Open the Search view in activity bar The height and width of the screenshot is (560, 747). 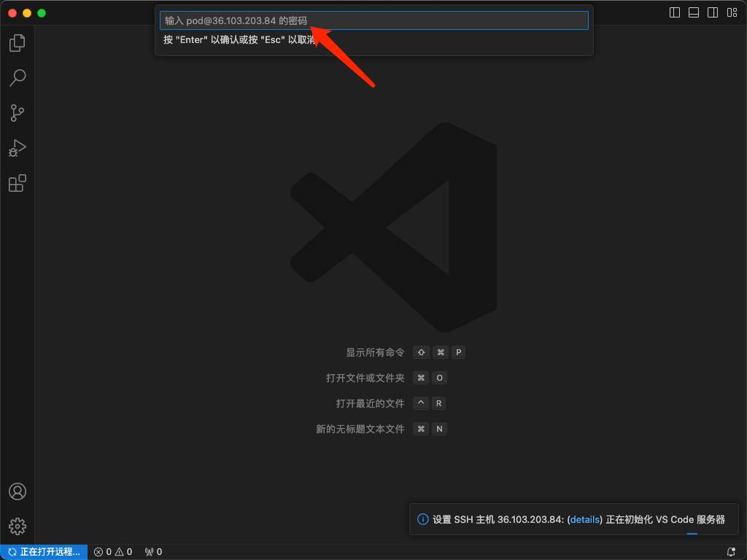click(18, 77)
